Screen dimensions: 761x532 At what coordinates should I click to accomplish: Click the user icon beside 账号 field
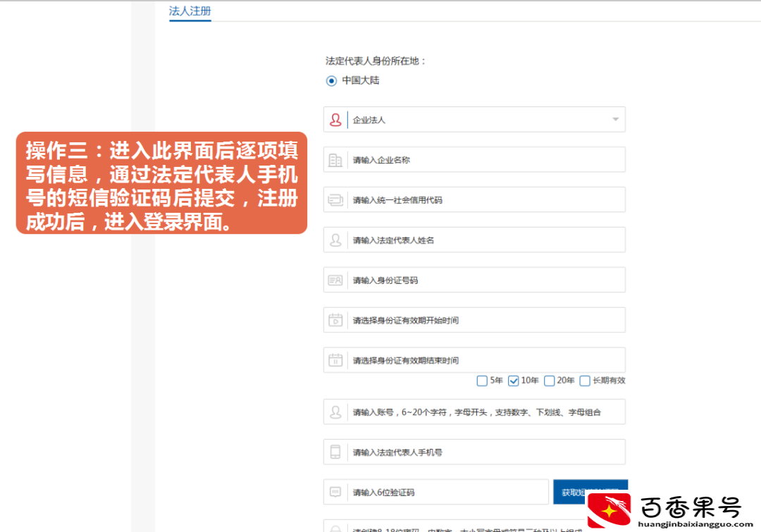point(335,412)
